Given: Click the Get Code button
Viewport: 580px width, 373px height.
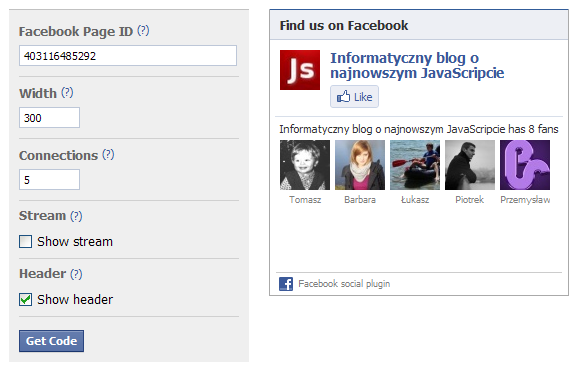Looking at the screenshot, I should coord(51,341).
